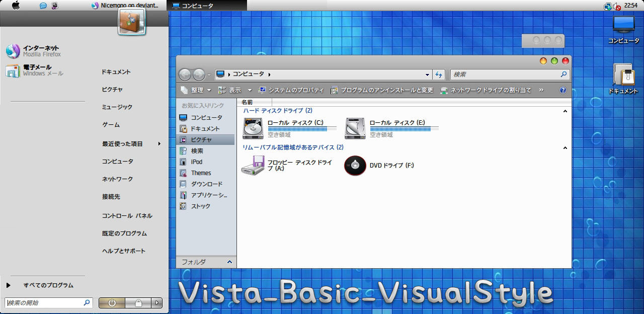This screenshot has height=314, width=644.
Task: Open コンピュータ in the start menu
Action: tap(118, 162)
